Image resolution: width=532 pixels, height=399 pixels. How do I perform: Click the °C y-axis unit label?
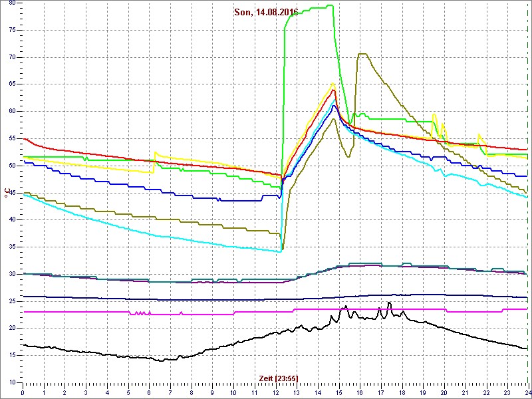click(x=7, y=192)
